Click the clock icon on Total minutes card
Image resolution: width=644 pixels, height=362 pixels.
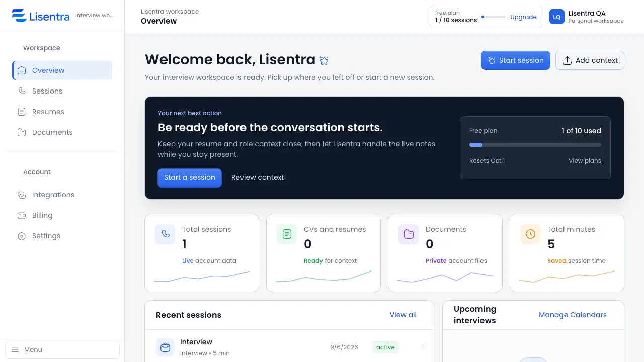point(530,234)
